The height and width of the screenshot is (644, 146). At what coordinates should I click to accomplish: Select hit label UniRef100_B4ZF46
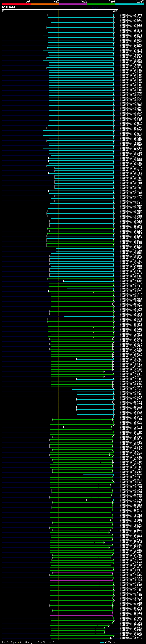tap(131, 389)
